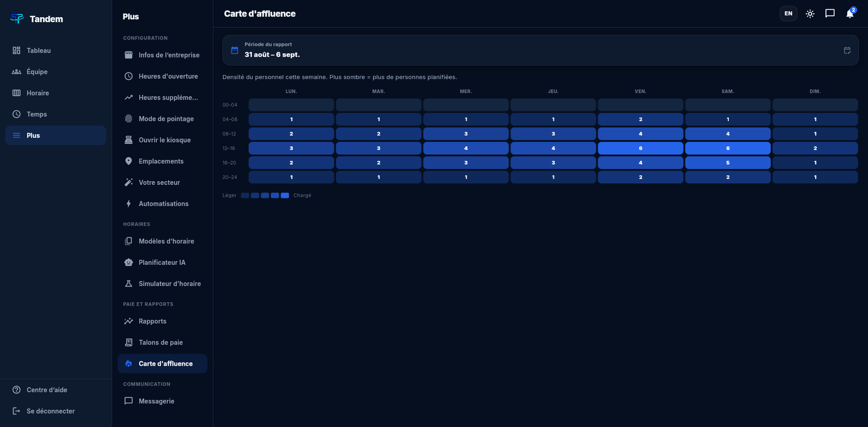
Task: Click the Emplacements pin icon
Action: [129, 161]
